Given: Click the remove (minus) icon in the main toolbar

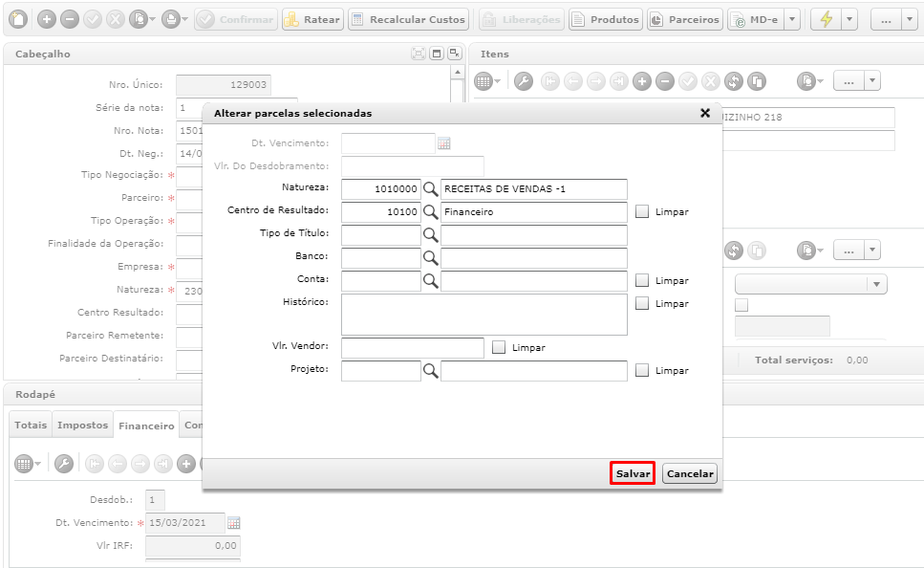Looking at the screenshot, I should (x=70, y=19).
